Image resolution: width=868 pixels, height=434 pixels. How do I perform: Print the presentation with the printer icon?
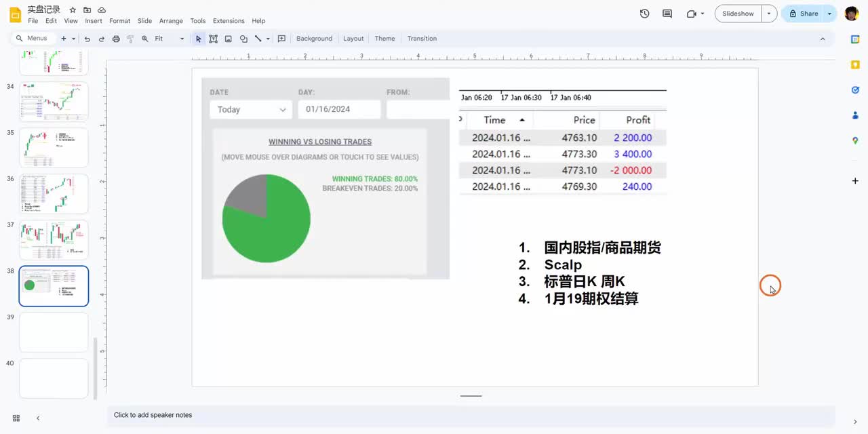point(116,39)
